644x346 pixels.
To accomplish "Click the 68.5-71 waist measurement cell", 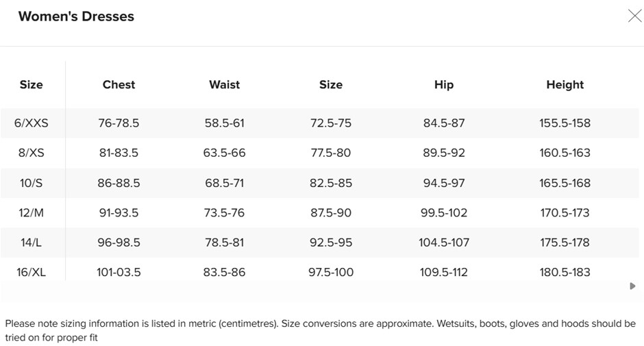I will [x=224, y=183].
